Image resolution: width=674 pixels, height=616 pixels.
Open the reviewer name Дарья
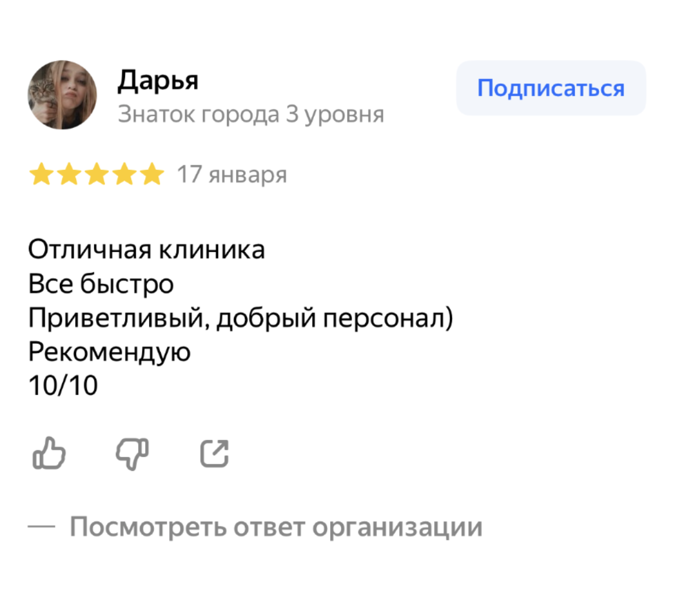[158, 81]
